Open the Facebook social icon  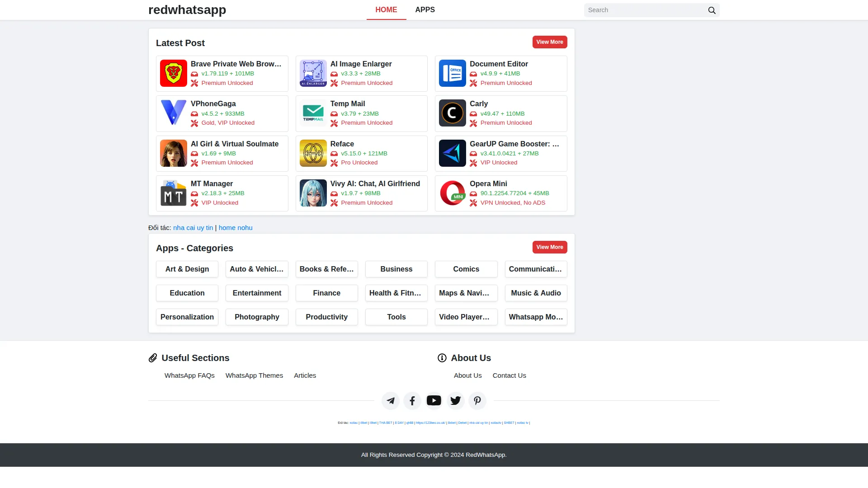412,401
